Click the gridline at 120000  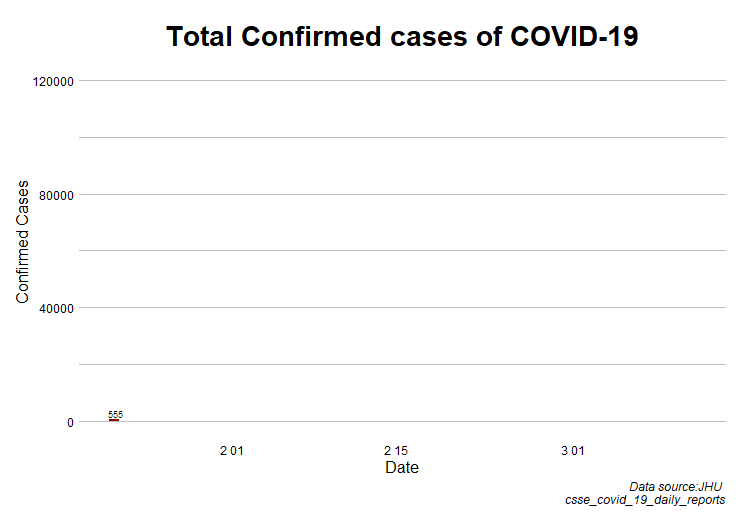point(402,80)
